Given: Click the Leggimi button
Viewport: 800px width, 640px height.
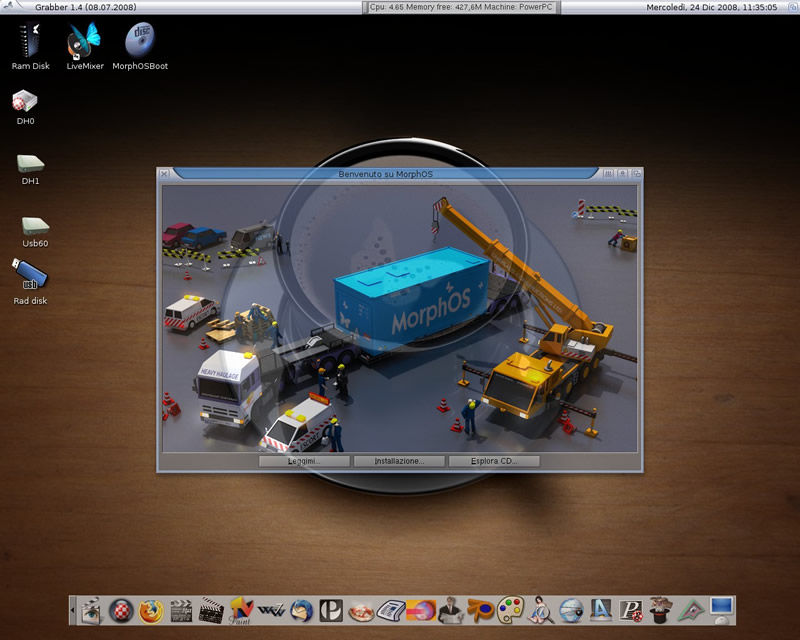Looking at the screenshot, I should coord(304,461).
